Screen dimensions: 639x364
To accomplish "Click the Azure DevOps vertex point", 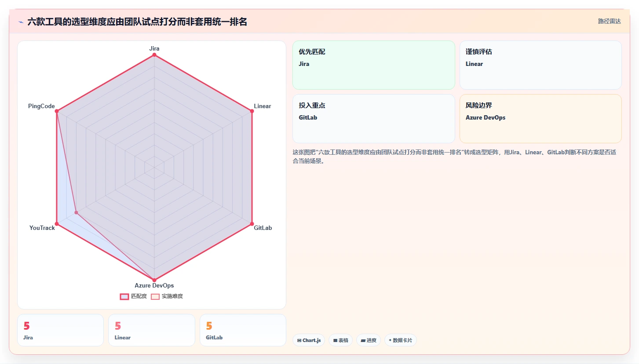I will coord(154,280).
